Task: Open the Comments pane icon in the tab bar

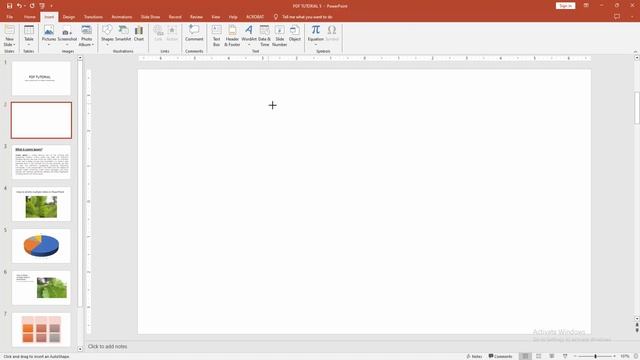Action: [617, 17]
